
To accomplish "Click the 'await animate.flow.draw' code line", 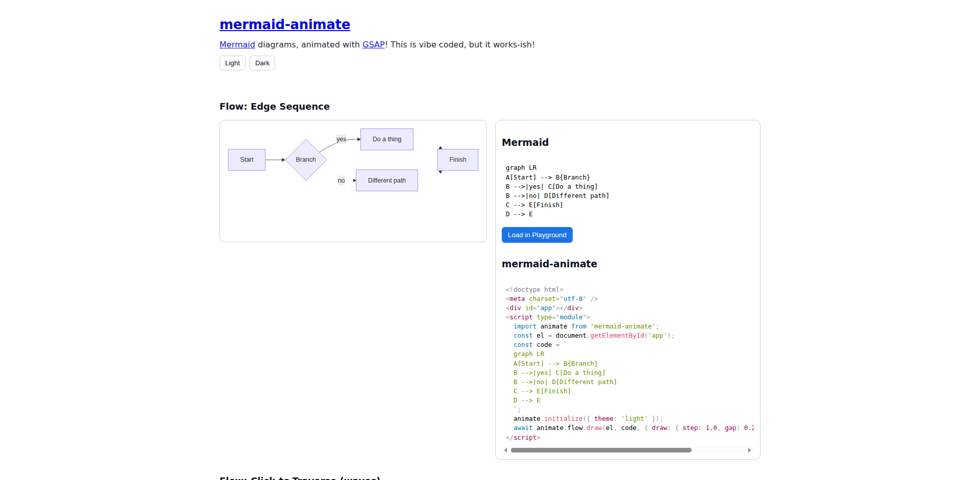I will point(633,428).
